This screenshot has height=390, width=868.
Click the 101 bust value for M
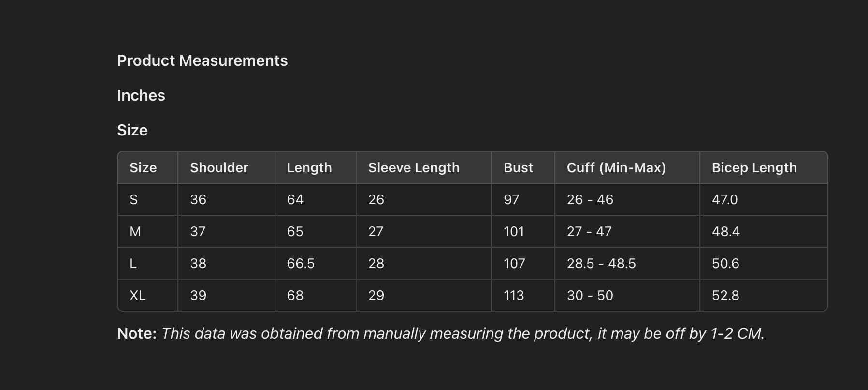[514, 231]
